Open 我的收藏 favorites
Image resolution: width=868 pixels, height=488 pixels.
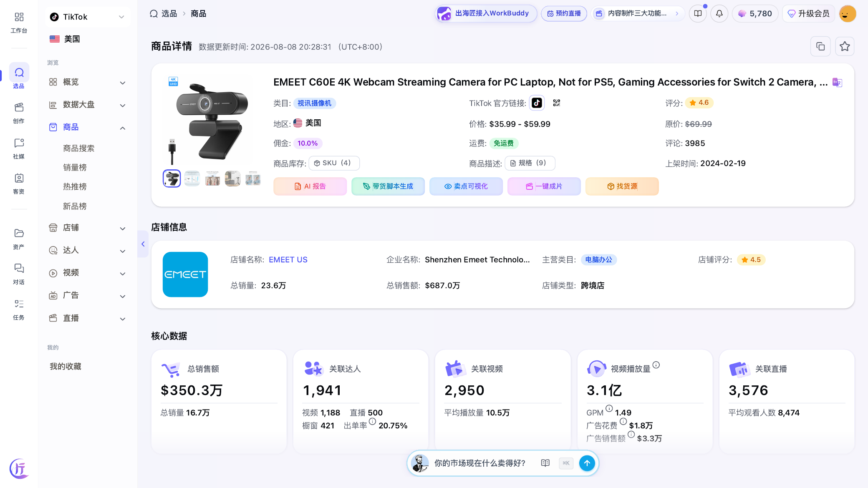point(66,367)
